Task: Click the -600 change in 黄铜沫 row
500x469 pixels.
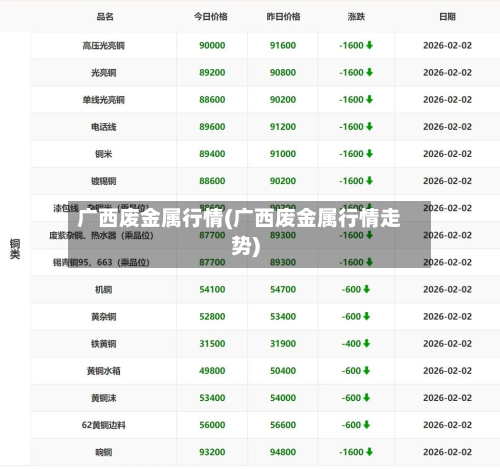Action: (351, 398)
